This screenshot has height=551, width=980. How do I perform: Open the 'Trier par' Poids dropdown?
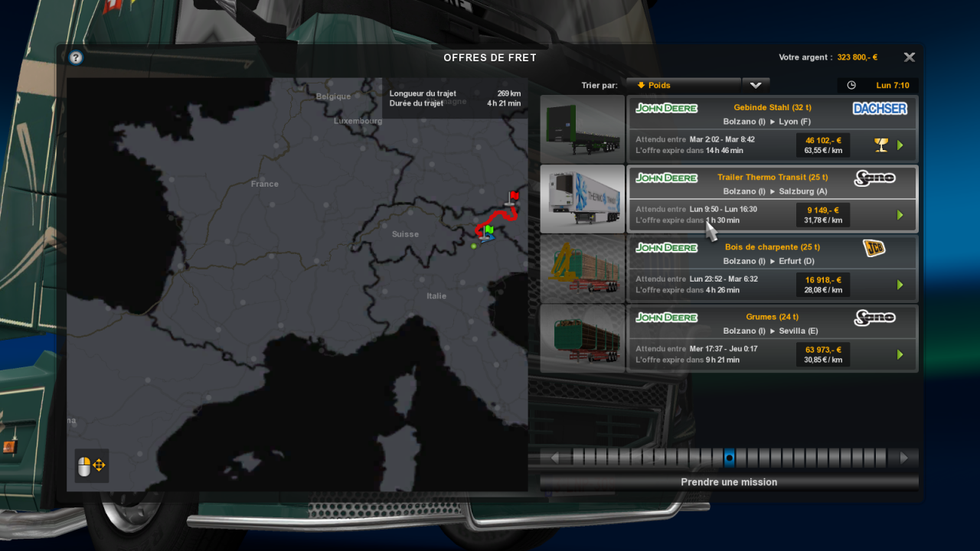tap(684, 86)
